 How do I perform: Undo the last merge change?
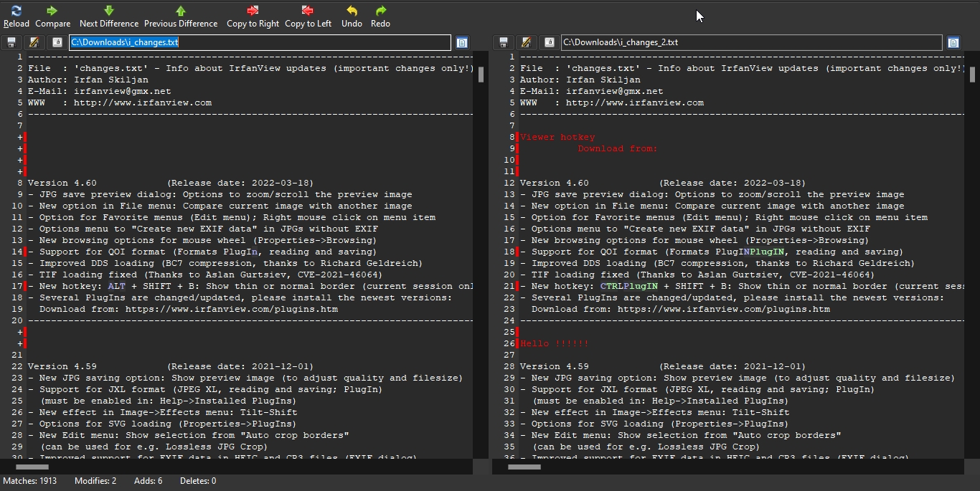point(351,14)
